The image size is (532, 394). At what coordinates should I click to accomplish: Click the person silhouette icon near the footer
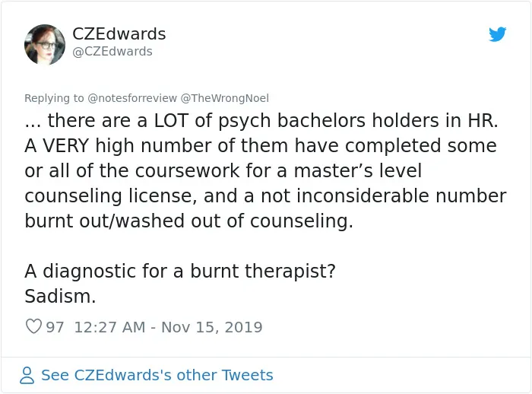pyautogui.click(x=27, y=375)
